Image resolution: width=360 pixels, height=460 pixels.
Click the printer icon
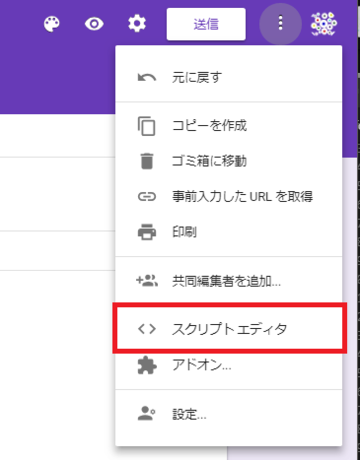point(147,232)
